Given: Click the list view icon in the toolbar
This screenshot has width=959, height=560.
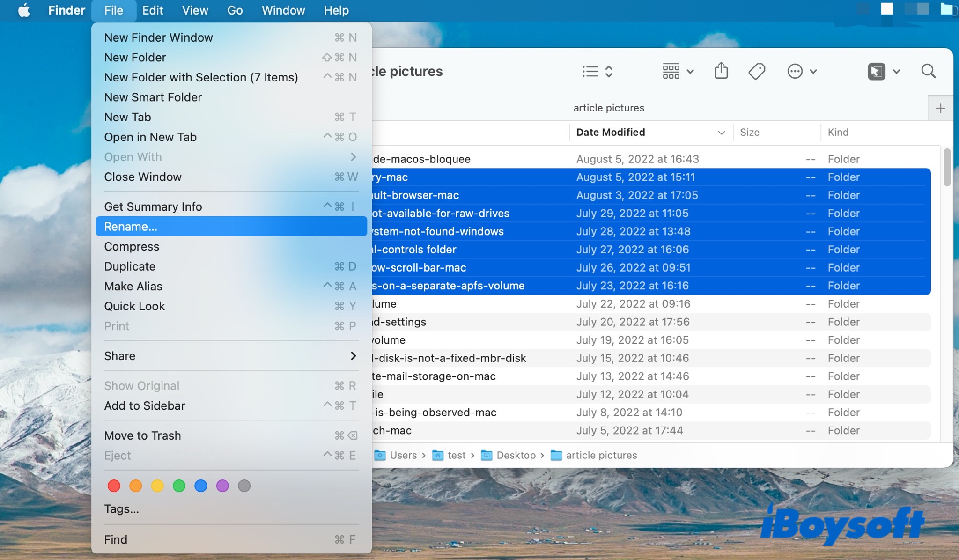Looking at the screenshot, I should 590,71.
